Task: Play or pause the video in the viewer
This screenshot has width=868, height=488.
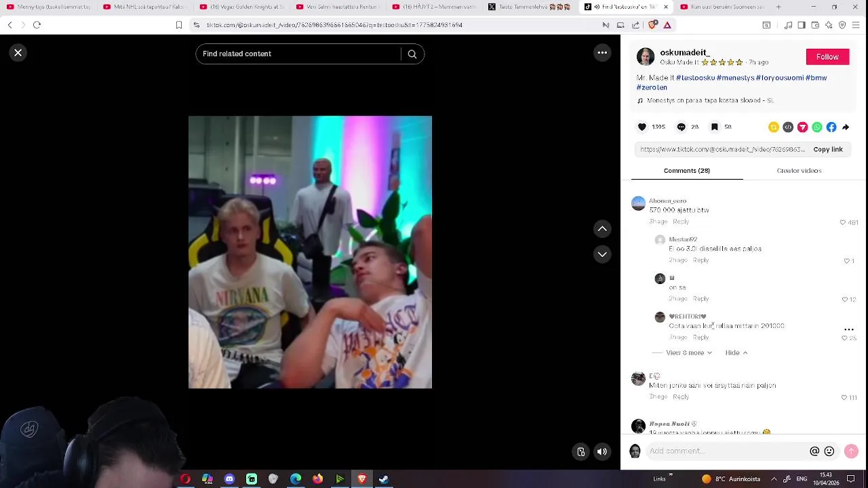Action: pos(310,252)
